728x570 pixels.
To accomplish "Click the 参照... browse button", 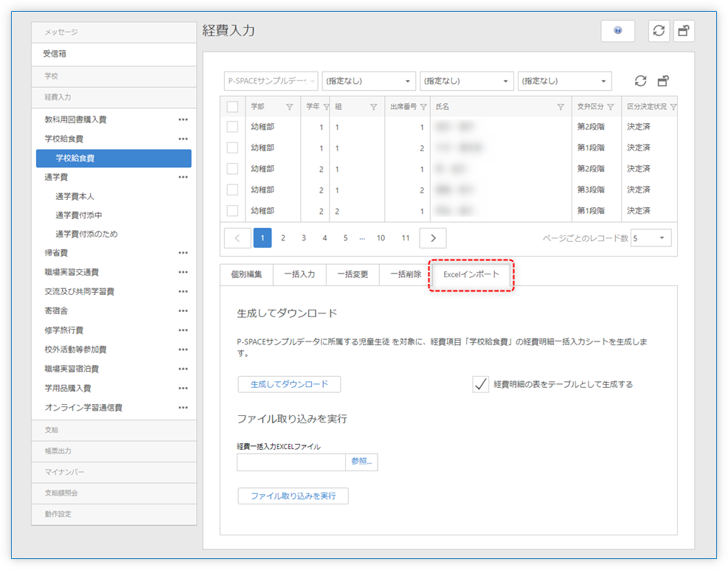I will pyautogui.click(x=361, y=462).
